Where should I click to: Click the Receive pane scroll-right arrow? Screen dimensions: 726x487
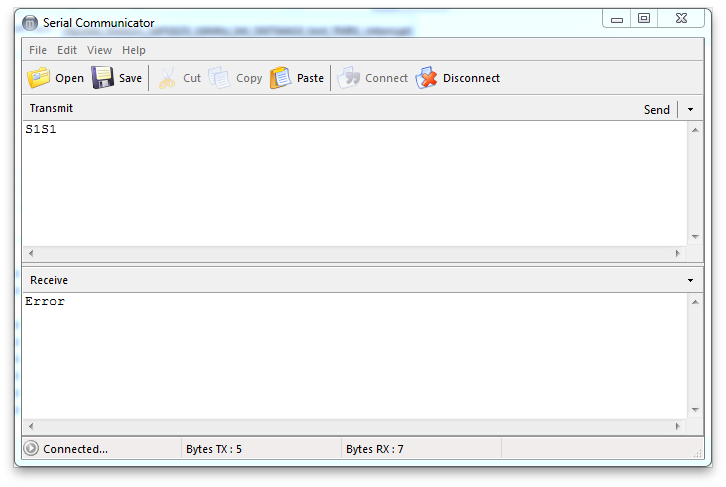[677, 426]
